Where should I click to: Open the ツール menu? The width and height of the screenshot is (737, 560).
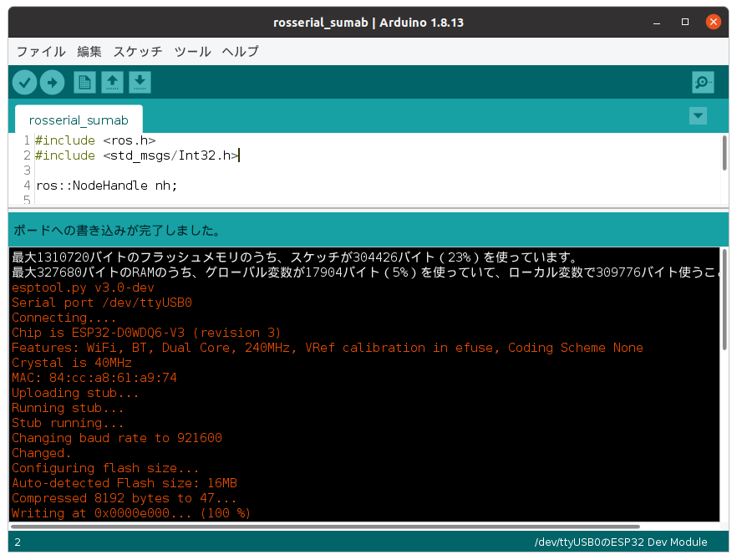point(192,51)
